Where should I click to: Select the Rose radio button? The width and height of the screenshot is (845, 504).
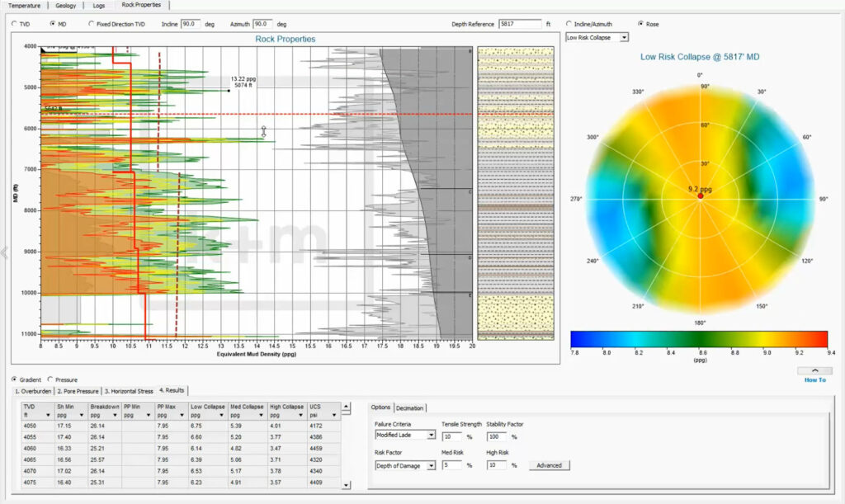point(640,24)
